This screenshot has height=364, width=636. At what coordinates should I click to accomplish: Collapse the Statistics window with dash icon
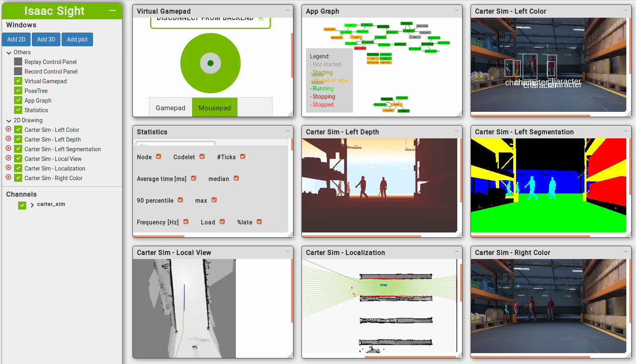287,131
